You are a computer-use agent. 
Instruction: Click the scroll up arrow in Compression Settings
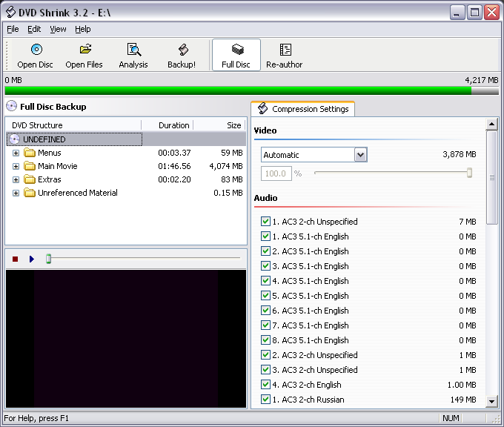[x=491, y=124]
